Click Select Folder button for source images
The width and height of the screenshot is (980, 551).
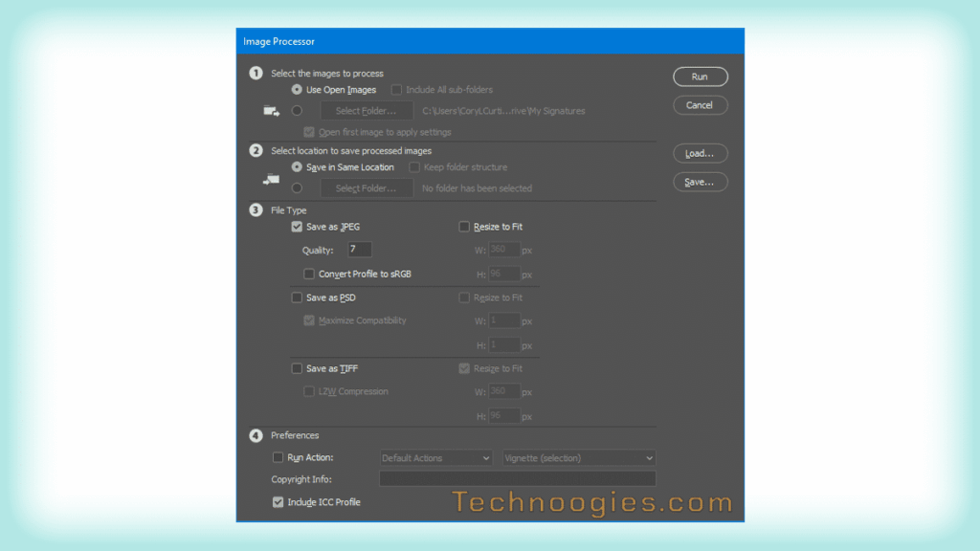click(367, 111)
